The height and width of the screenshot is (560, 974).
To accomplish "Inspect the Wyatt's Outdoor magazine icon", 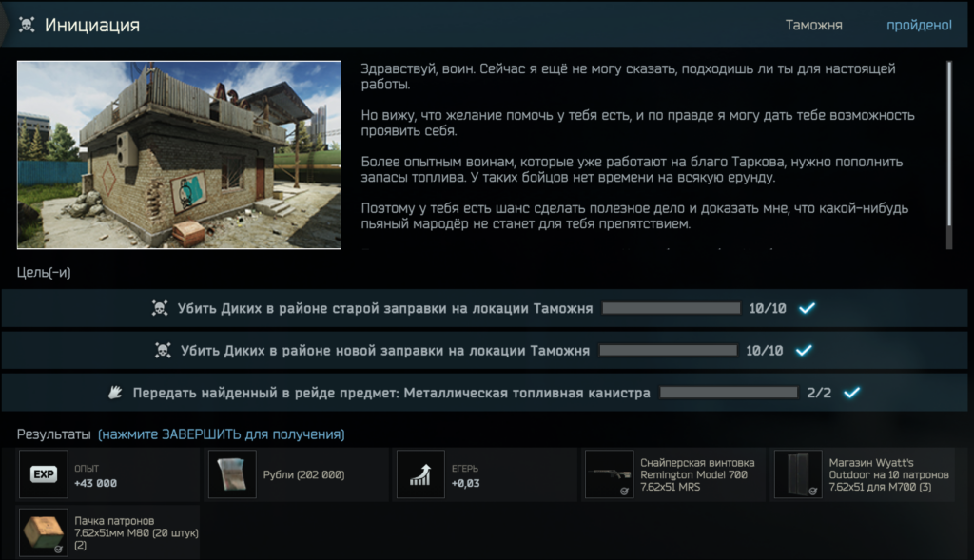I will point(797,474).
